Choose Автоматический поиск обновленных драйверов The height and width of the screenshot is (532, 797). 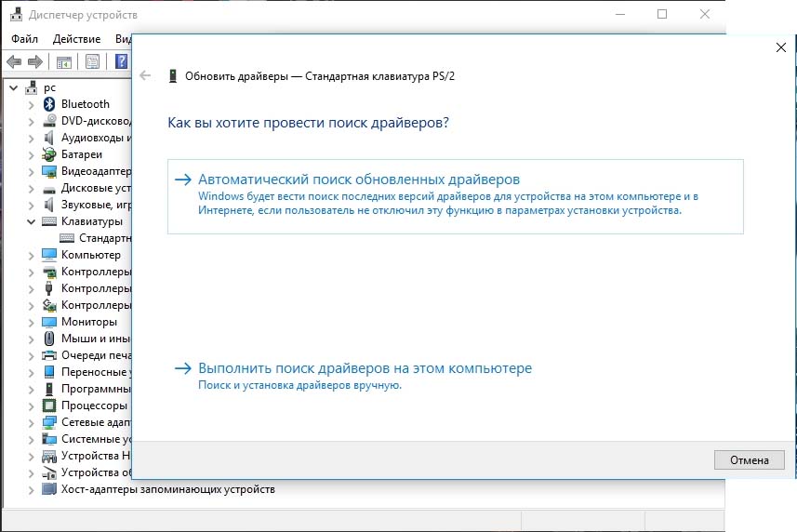[456, 196]
